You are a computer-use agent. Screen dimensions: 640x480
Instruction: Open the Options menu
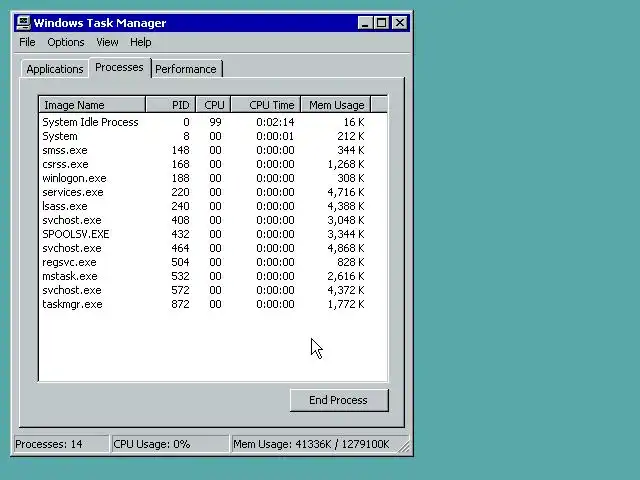click(x=66, y=42)
